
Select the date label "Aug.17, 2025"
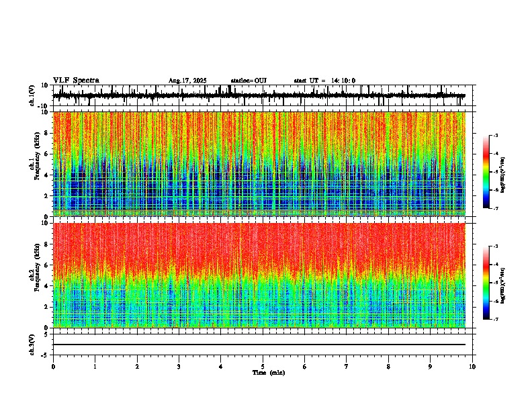click(x=187, y=81)
